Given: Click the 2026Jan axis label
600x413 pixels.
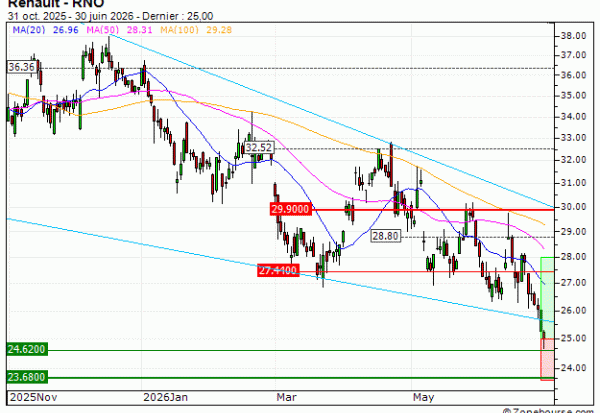Looking at the screenshot, I should (166, 397).
